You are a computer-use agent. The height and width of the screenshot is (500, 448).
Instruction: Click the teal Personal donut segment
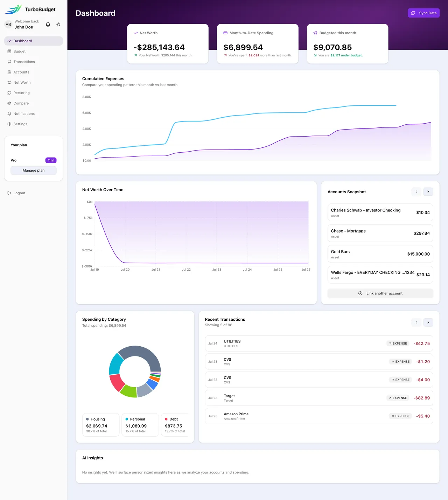[x=115, y=364]
